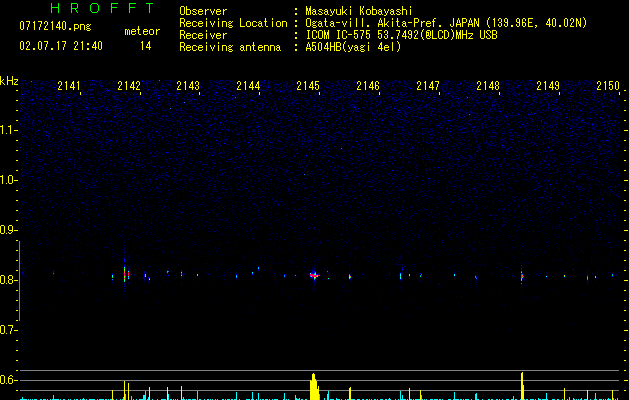Click the meteor echo just after 2148
The height and width of the screenshot is (400, 629).
point(522,276)
